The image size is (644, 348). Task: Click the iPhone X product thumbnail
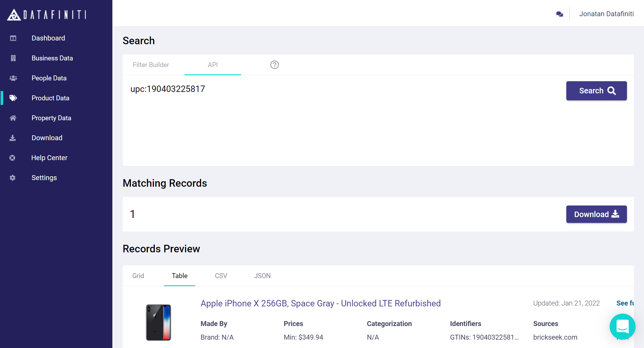point(158,322)
